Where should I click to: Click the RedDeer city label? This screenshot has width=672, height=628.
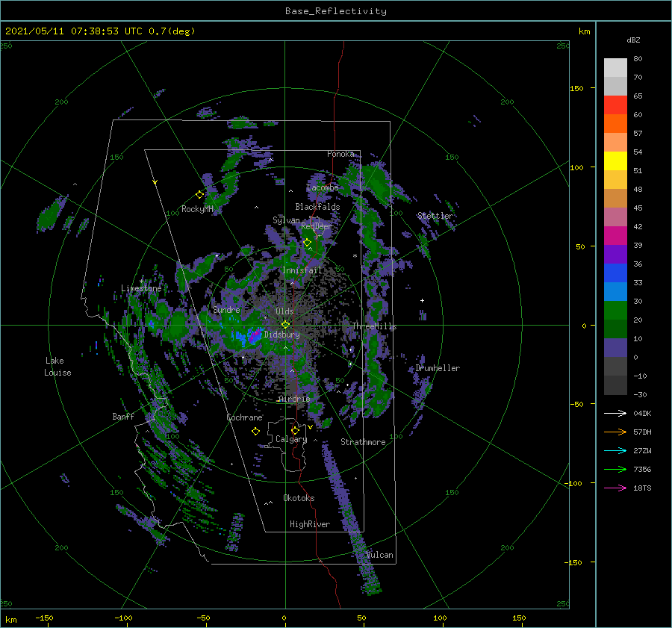tap(317, 226)
